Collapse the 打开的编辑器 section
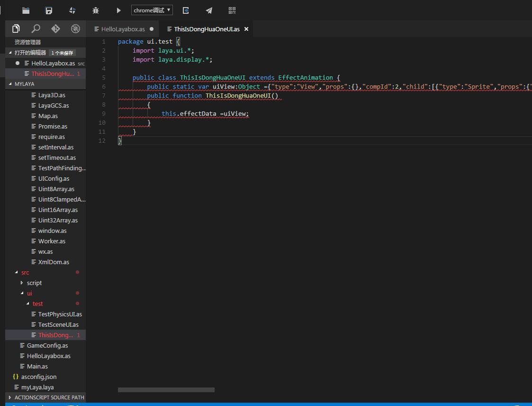 point(10,53)
